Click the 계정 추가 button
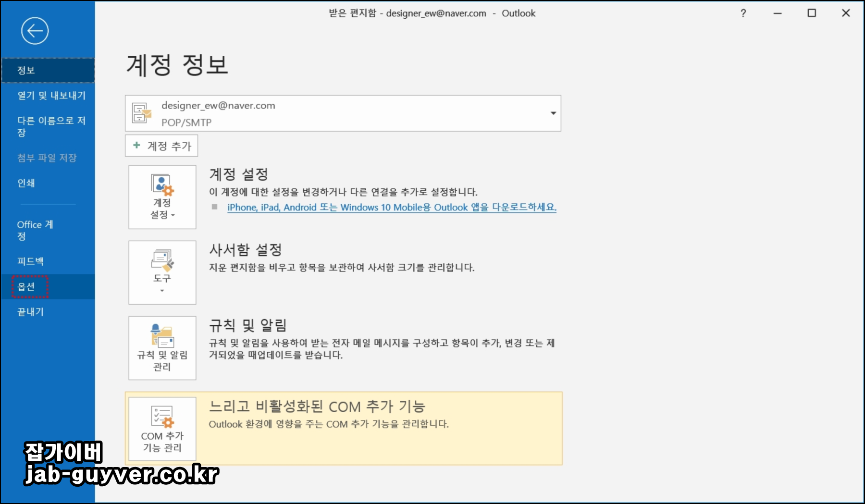The image size is (865, 504). pyautogui.click(x=161, y=146)
